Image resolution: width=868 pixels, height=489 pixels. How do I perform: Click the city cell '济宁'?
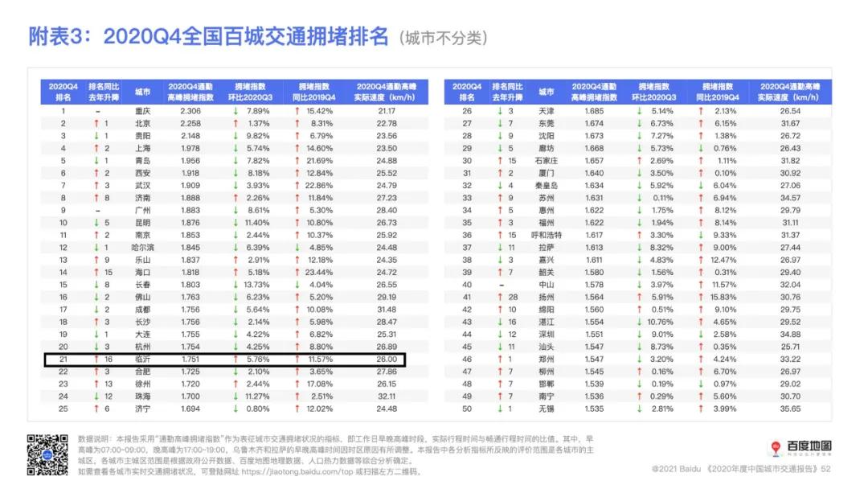143,409
